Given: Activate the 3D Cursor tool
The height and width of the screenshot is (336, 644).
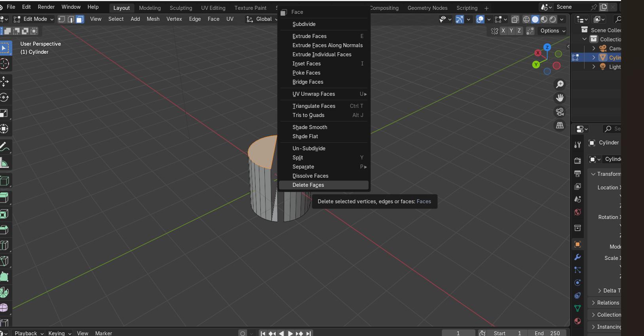Looking at the screenshot, I should click(4, 64).
